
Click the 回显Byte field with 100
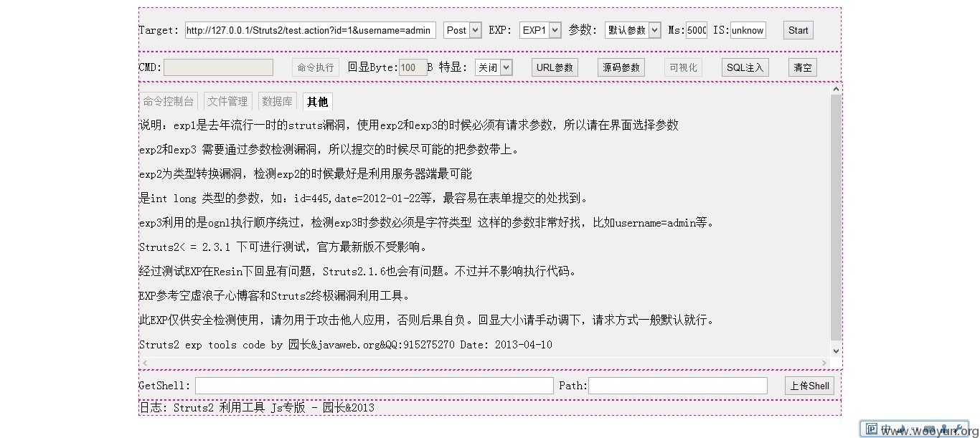coord(413,67)
